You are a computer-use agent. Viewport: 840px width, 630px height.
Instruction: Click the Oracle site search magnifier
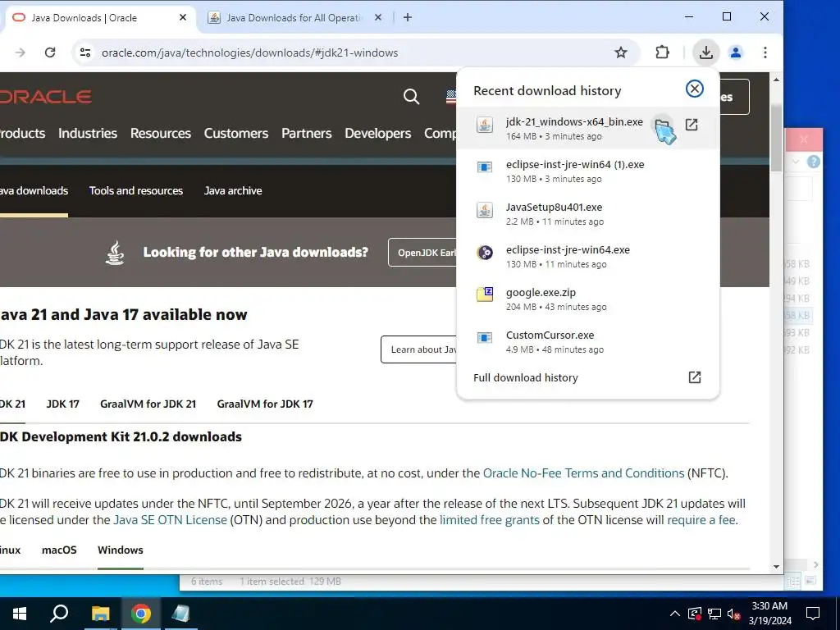pyautogui.click(x=411, y=97)
